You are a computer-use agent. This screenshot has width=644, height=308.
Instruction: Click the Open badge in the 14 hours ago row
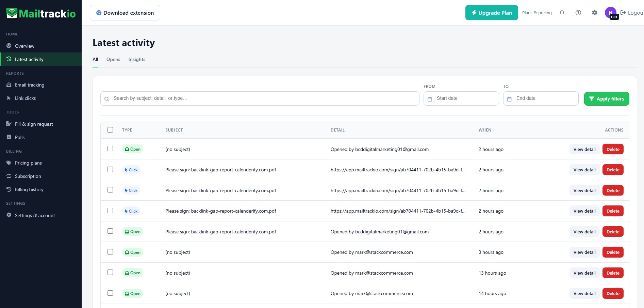coord(133,293)
